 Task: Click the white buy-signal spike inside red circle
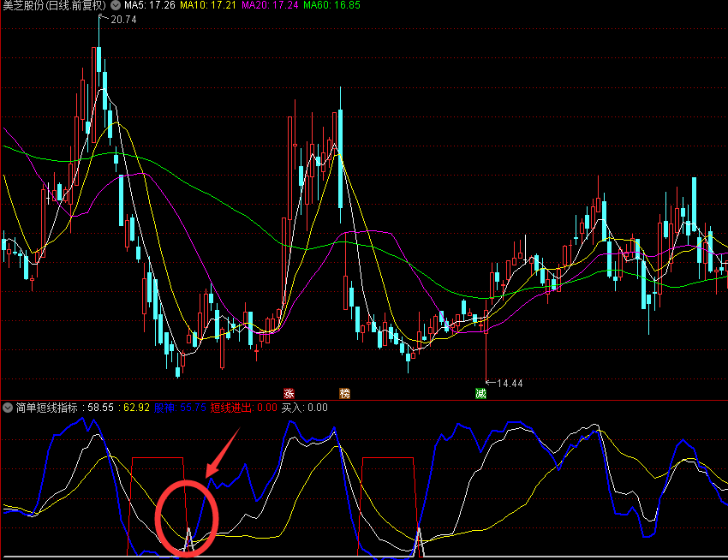pyautogui.click(x=188, y=539)
